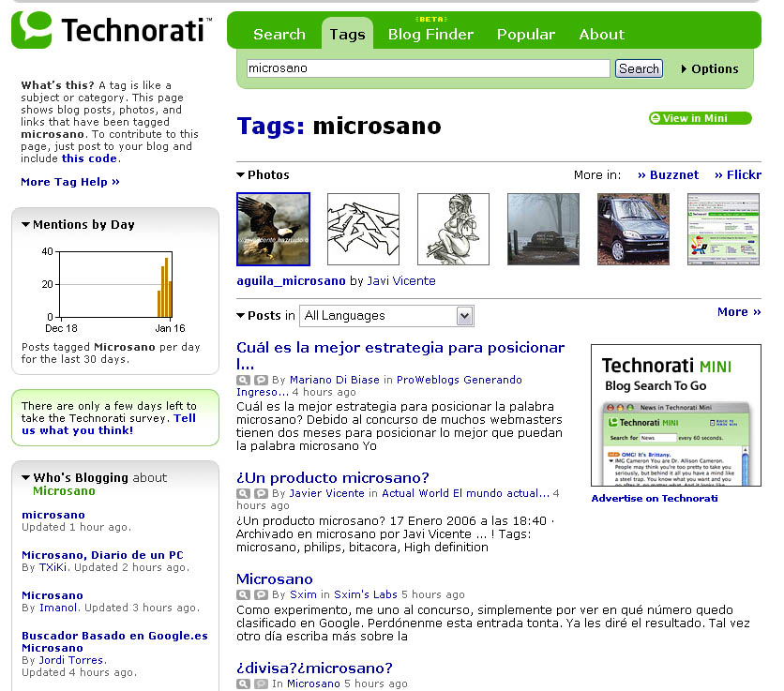Expand the search Options

[710, 69]
